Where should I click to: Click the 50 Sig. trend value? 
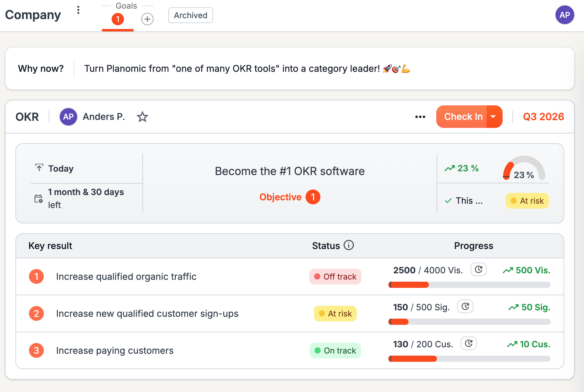pyautogui.click(x=529, y=307)
